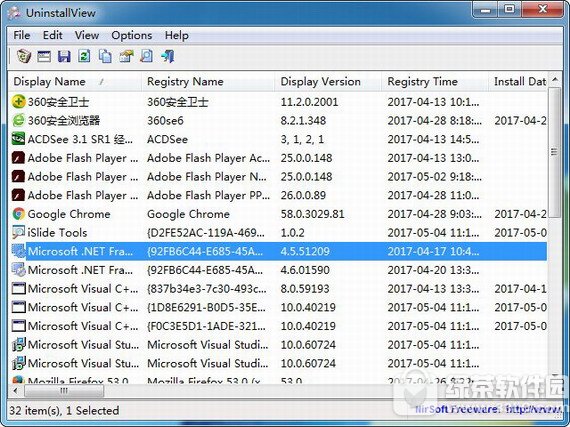Select Visual Studio row with the upper 10.0.60724
This screenshot has height=427, width=570.
point(278,345)
